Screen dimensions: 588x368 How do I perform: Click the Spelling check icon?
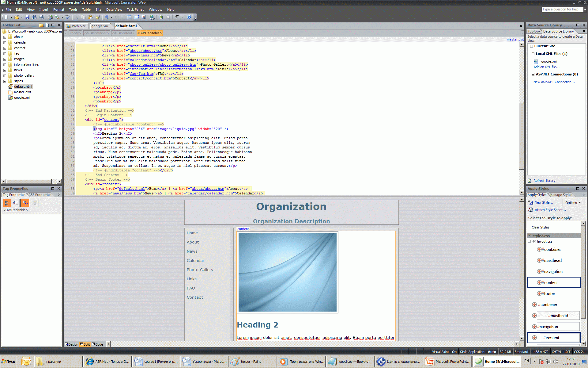[x=67, y=17]
